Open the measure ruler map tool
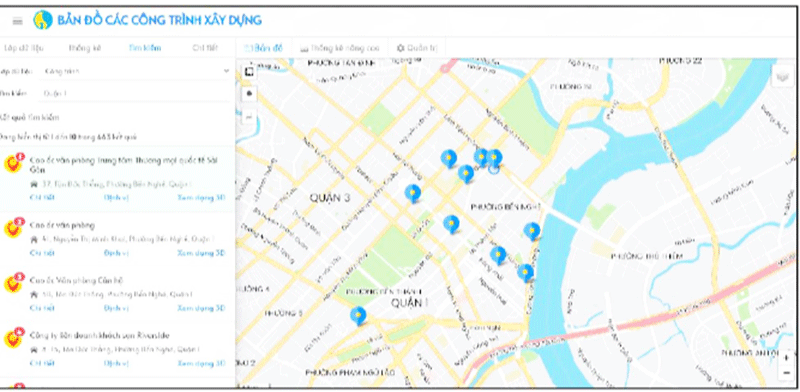 (249, 117)
